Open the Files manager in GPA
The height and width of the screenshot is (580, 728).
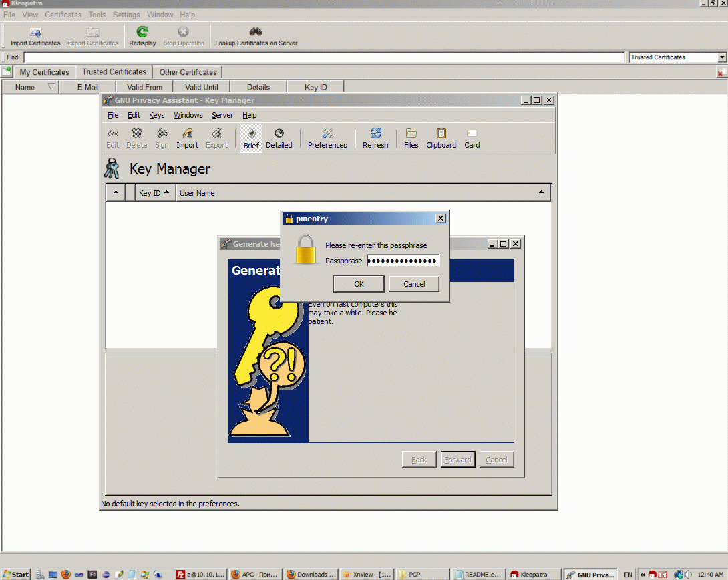pyautogui.click(x=411, y=138)
